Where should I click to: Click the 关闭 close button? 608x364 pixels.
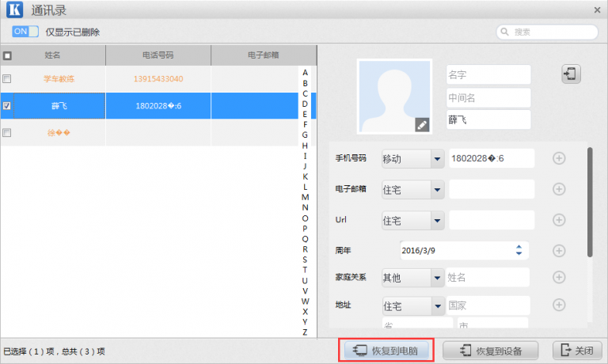(577, 351)
